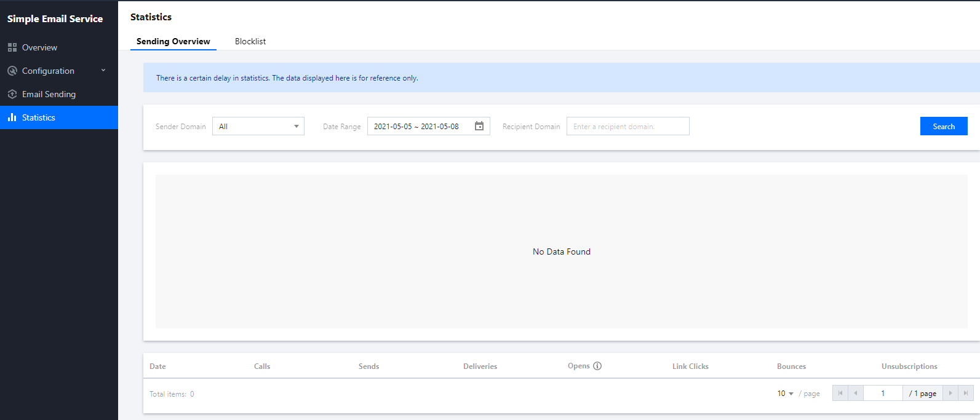Click the Total items: 0 text
This screenshot has width=980, height=420.
pos(172,394)
